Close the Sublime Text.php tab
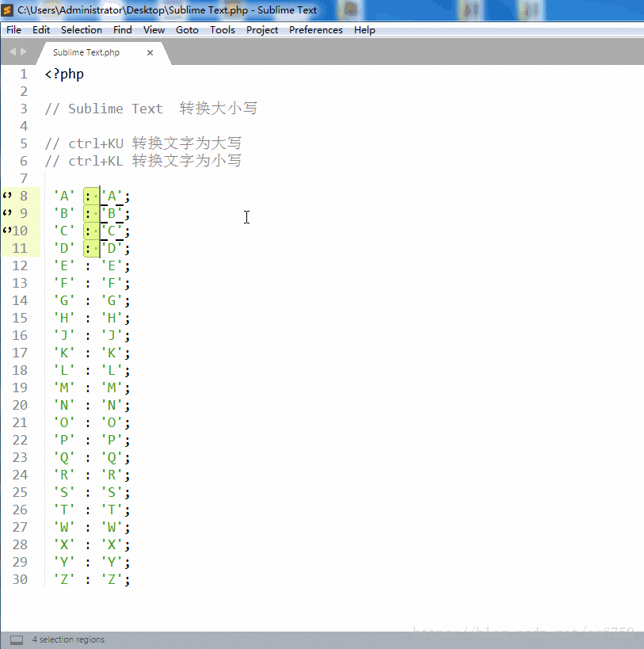The width and height of the screenshot is (644, 649). [x=151, y=52]
